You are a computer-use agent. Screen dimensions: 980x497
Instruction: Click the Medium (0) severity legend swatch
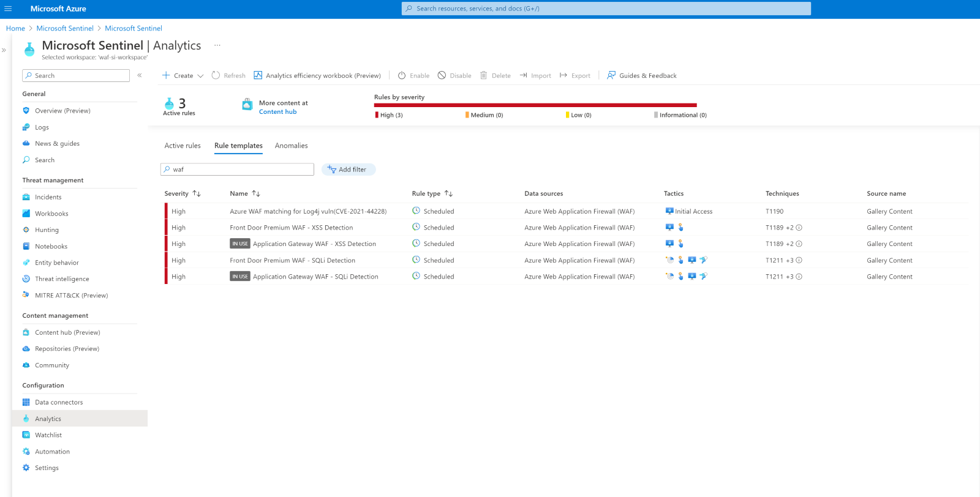pyautogui.click(x=467, y=115)
